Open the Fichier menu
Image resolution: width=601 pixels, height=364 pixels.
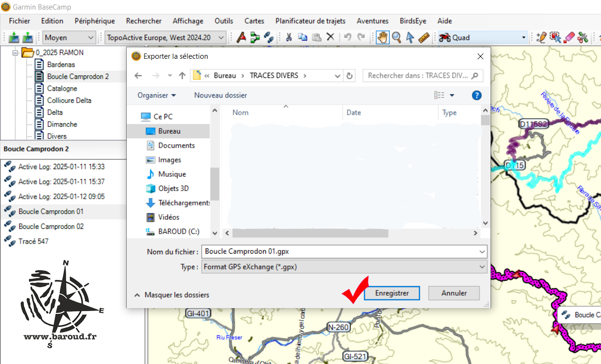point(20,21)
